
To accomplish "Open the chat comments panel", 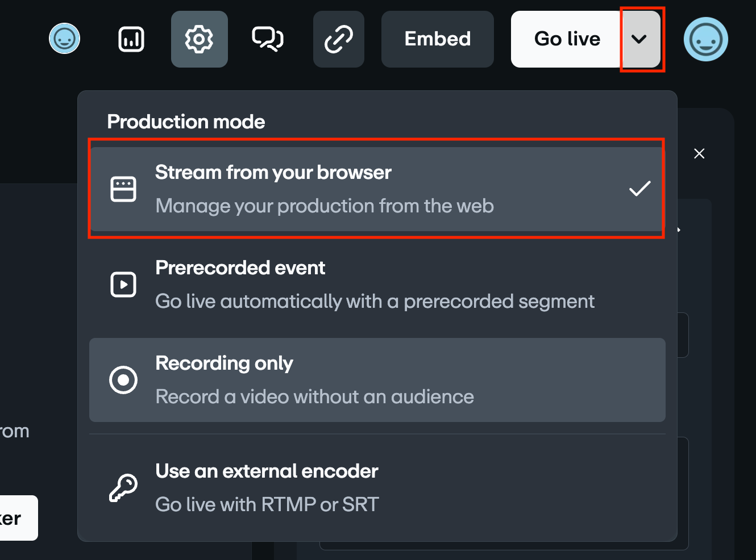I will click(x=267, y=39).
